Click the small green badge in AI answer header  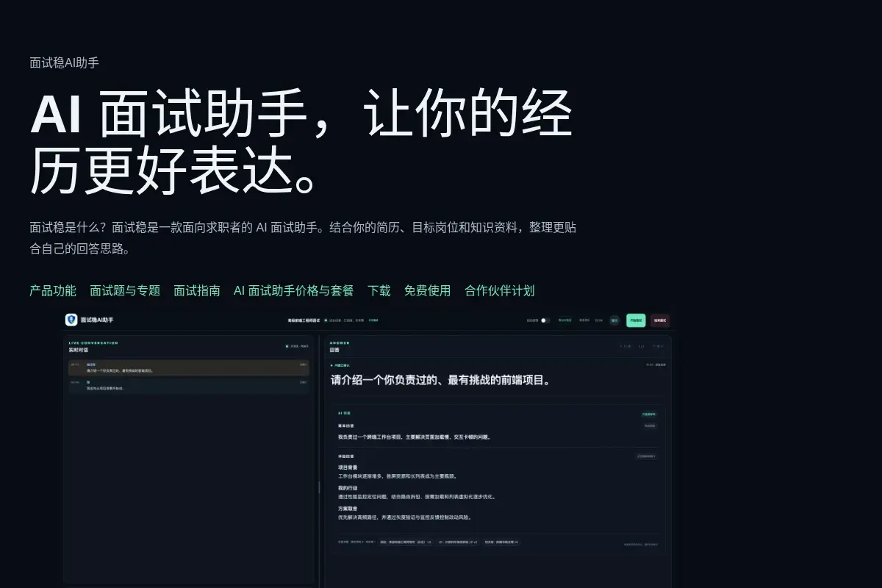[x=648, y=415]
